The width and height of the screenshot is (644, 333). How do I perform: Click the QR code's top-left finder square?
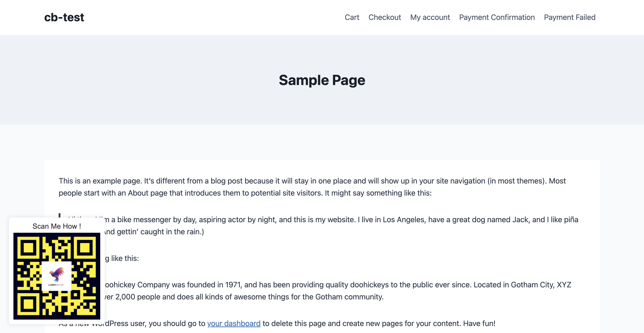[x=28, y=248]
